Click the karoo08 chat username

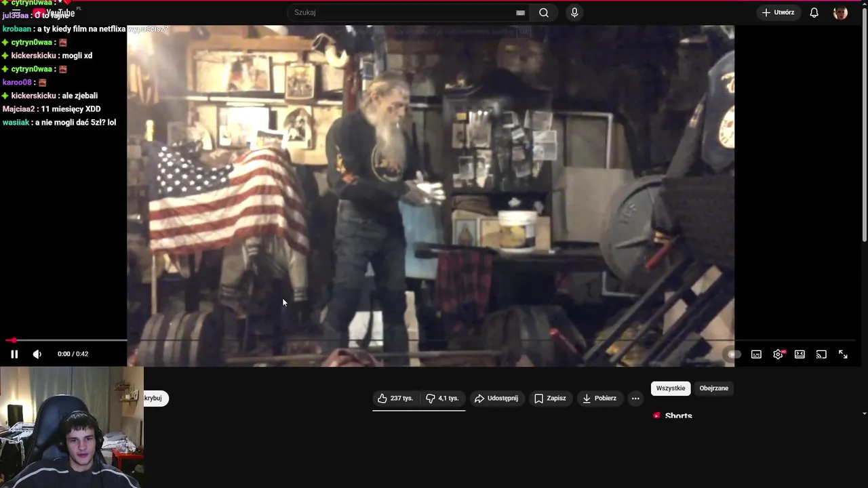[17, 83]
